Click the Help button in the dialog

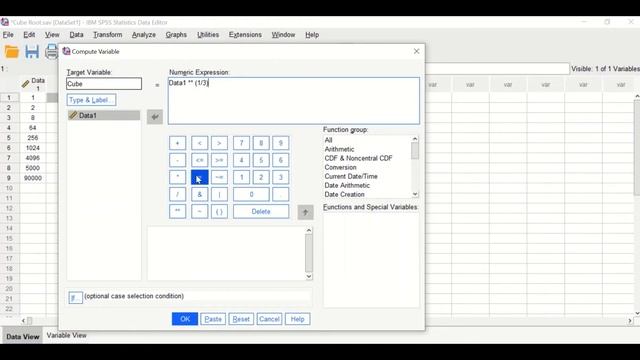pos(298,319)
